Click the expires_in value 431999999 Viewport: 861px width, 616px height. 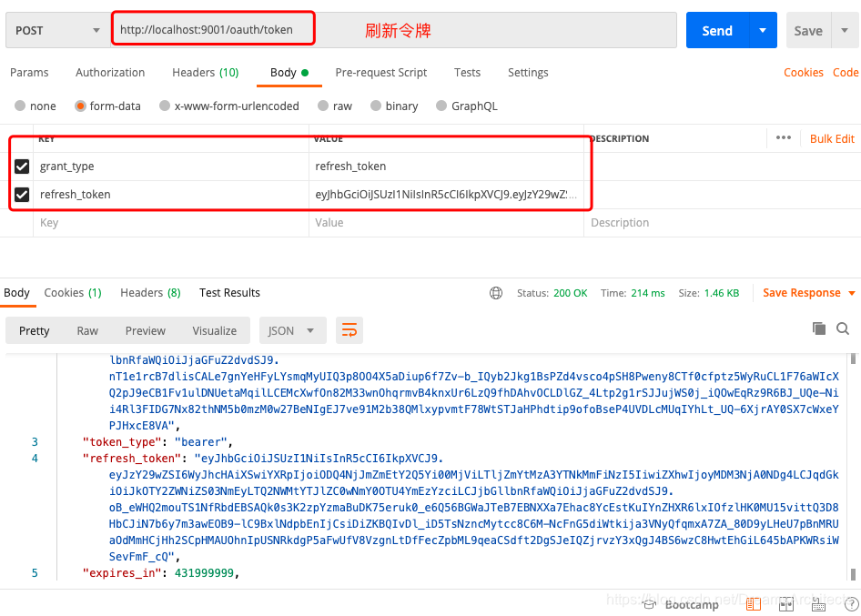point(204,573)
